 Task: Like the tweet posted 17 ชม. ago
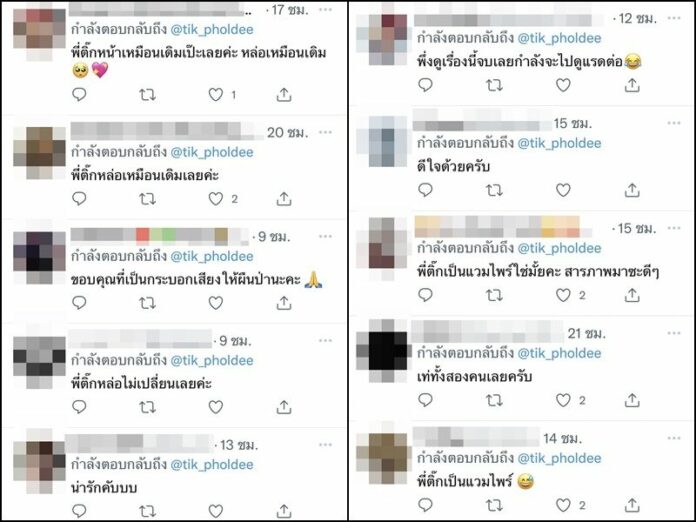pyautogui.click(x=216, y=95)
